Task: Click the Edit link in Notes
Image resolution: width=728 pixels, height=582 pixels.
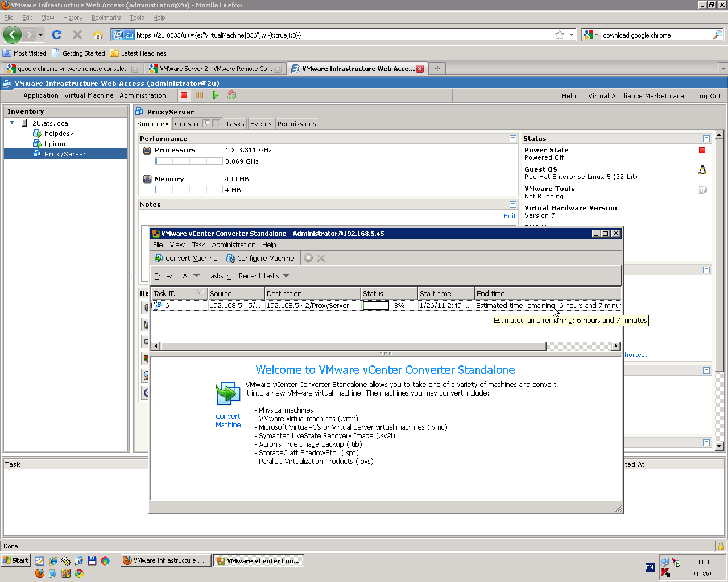Action: [x=510, y=216]
